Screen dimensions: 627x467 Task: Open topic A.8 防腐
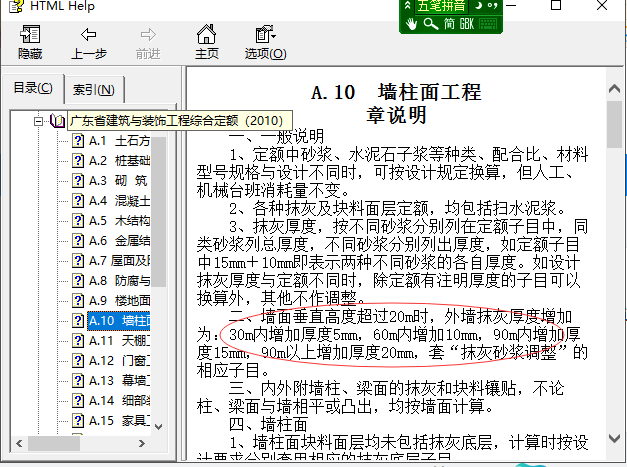pos(119,281)
